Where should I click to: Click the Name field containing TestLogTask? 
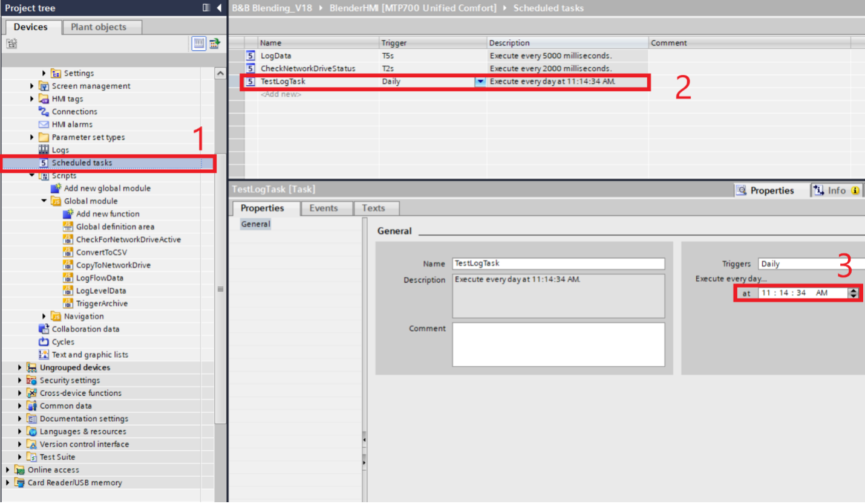[558, 263]
